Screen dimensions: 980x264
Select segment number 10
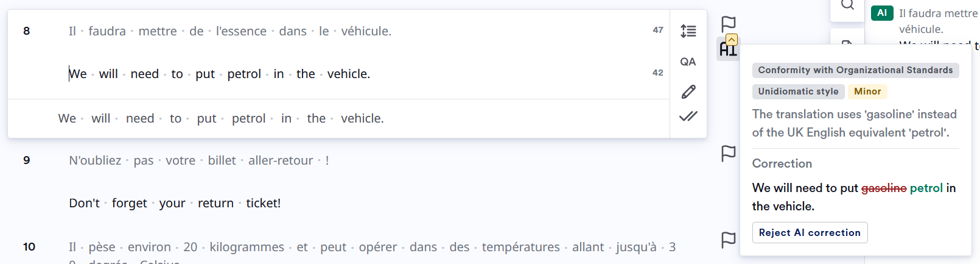click(29, 247)
